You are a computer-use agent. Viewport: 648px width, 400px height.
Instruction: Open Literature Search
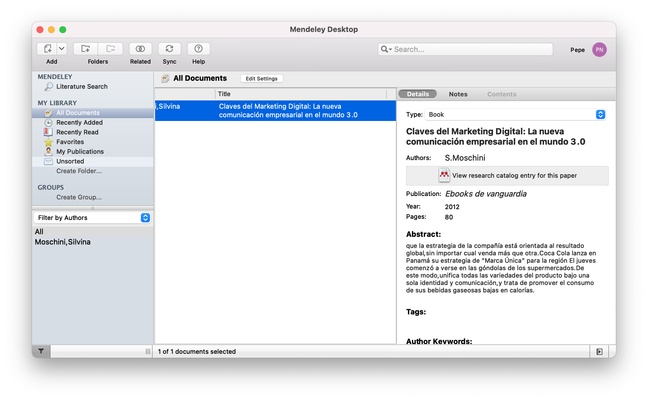click(x=82, y=86)
